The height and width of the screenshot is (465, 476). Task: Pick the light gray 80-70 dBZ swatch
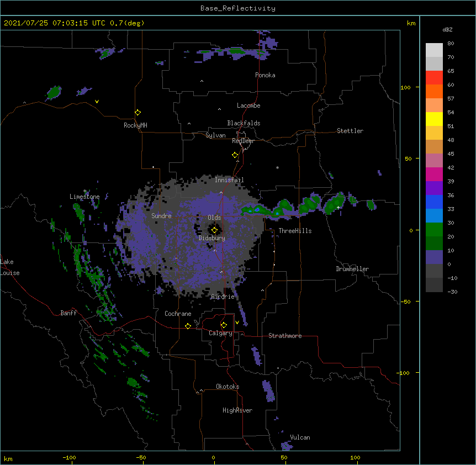(x=434, y=50)
